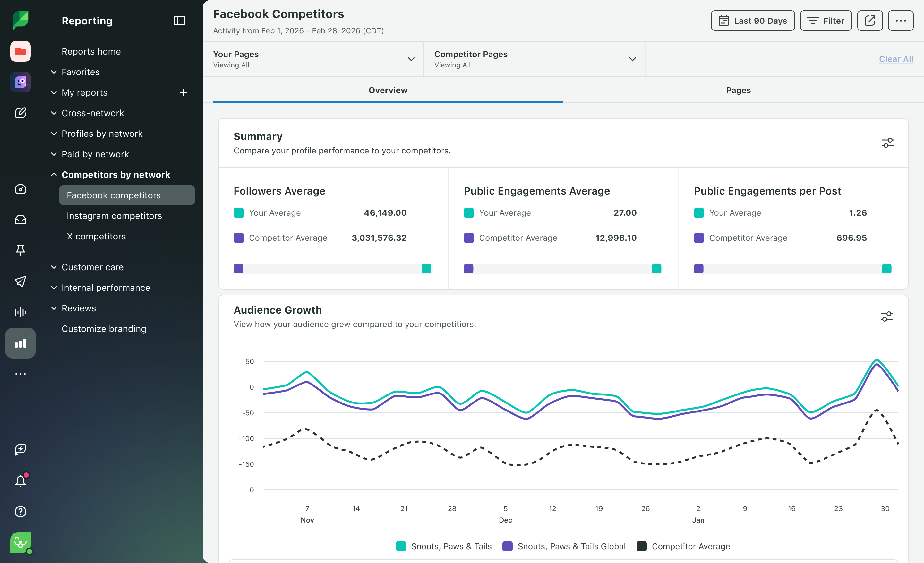The image size is (924, 563).
Task: Switch to the Pages tab
Action: (x=738, y=90)
